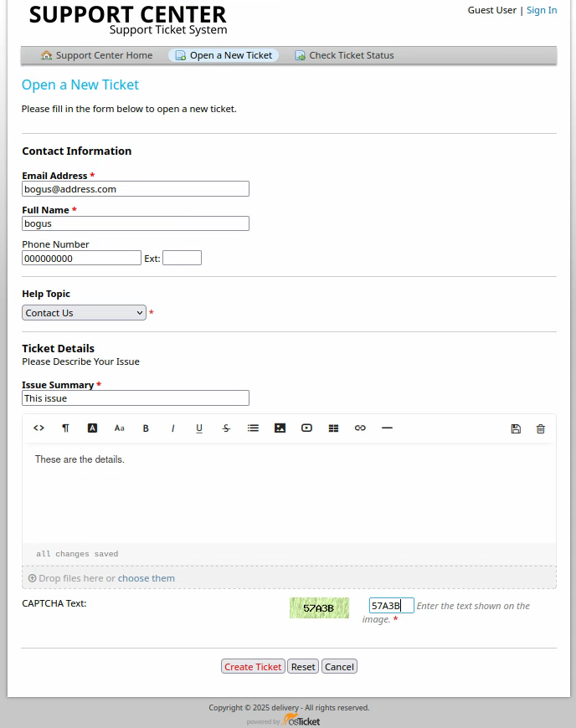Open text color picker in editor toolbar
576x728 pixels.
(x=92, y=428)
